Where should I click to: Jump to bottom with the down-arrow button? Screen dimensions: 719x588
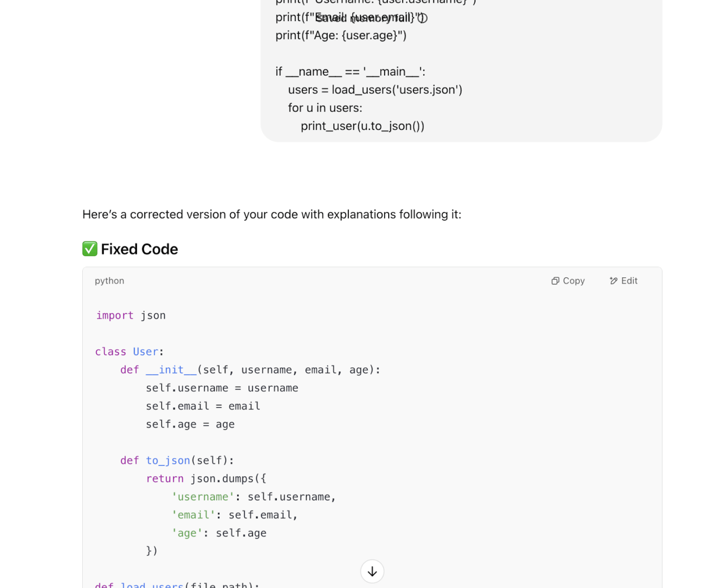pyautogui.click(x=372, y=572)
